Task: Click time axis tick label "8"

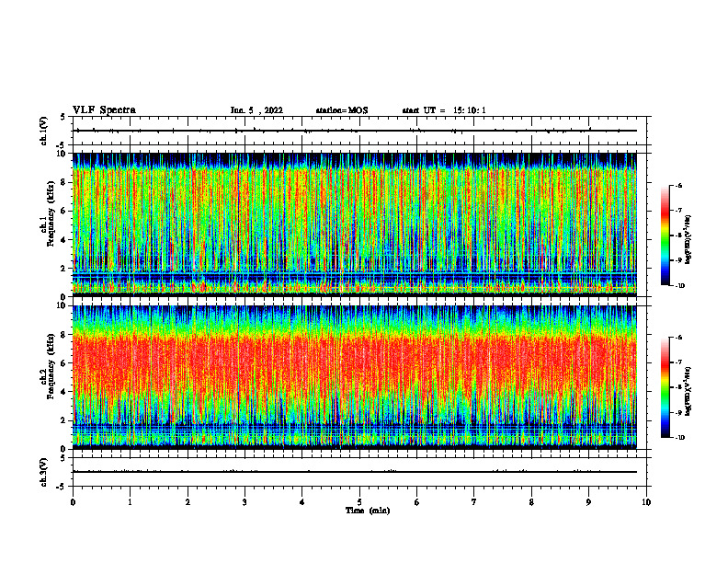Action: pos(531,502)
